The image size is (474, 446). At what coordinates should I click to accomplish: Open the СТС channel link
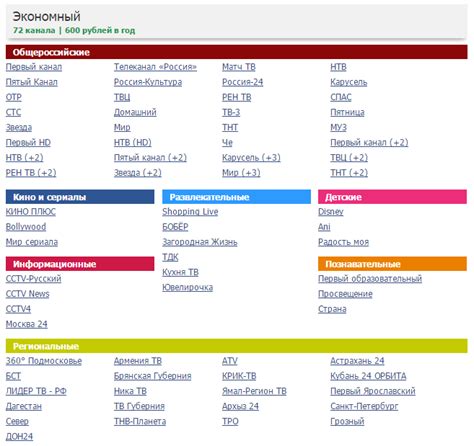tap(13, 112)
